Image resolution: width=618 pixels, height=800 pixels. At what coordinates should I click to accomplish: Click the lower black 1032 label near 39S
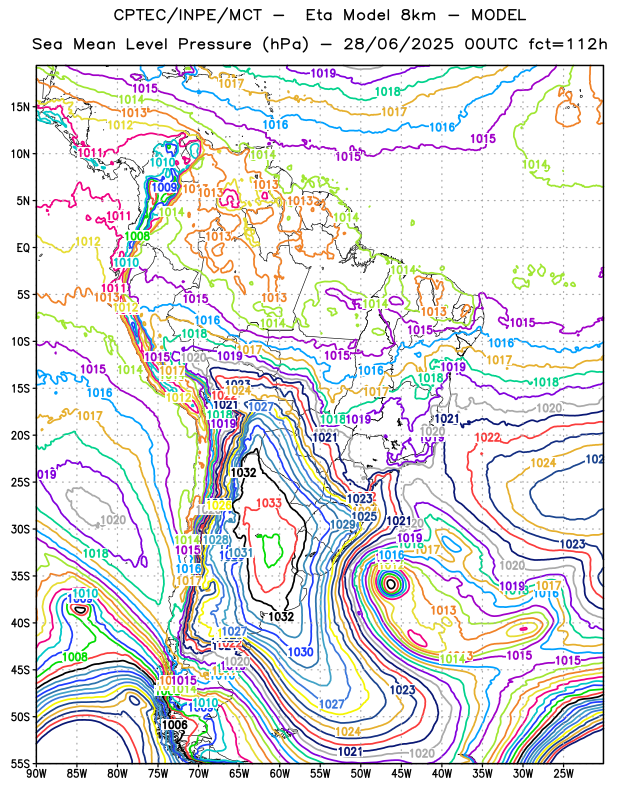point(281,616)
